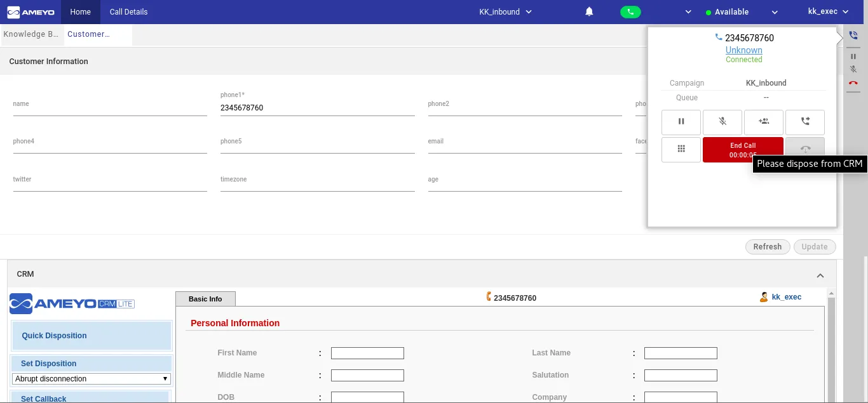Click the greyed dispose call button
The width and height of the screenshot is (868, 403).
[x=805, y=149]
